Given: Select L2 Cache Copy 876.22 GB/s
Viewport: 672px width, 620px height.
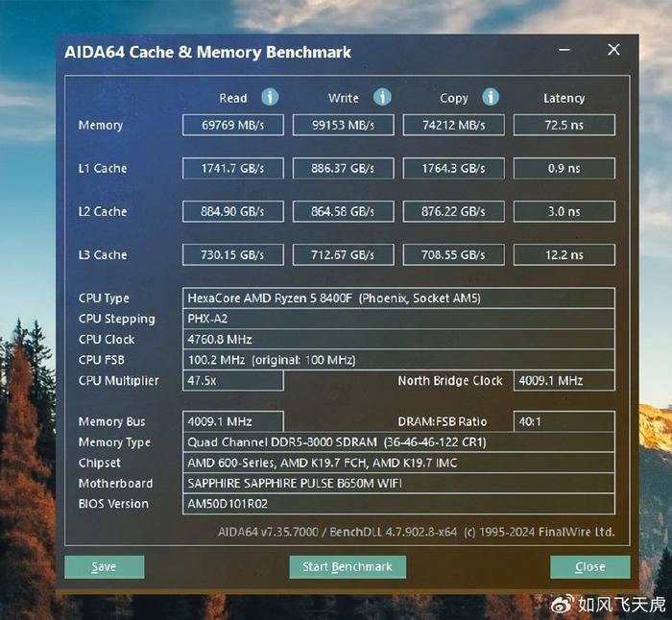Looking at the screenshot, I should click(453, 212).
